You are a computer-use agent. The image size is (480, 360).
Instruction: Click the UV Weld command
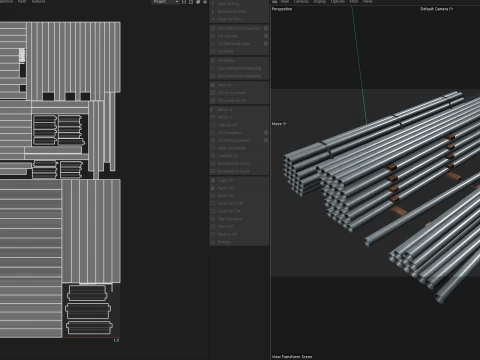[x=239, y=52]
